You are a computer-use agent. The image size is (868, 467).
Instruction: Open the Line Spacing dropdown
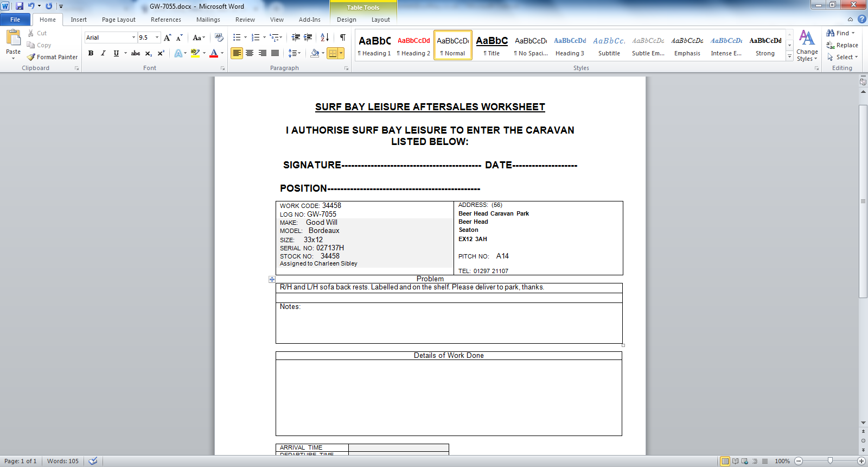point(295,53)
